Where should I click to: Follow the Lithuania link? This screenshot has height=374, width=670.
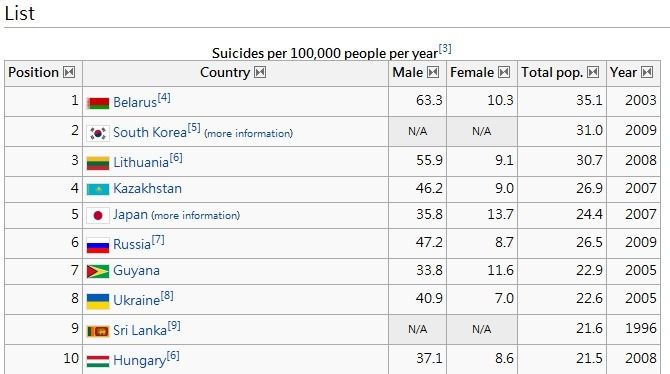pos(141,162)
